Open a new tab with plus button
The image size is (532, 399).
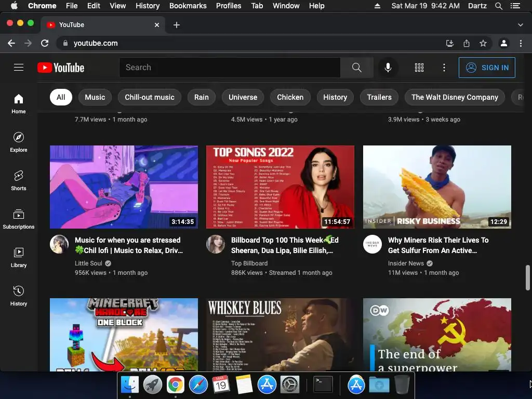click(x=177, y=25)
